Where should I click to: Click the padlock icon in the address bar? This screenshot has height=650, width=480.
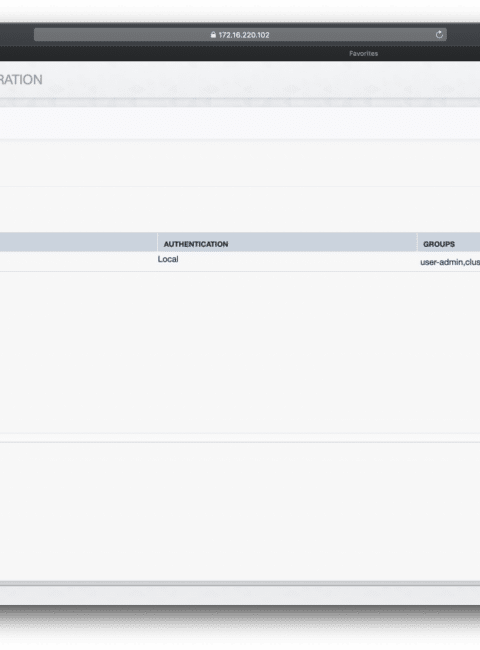(213, 35)
